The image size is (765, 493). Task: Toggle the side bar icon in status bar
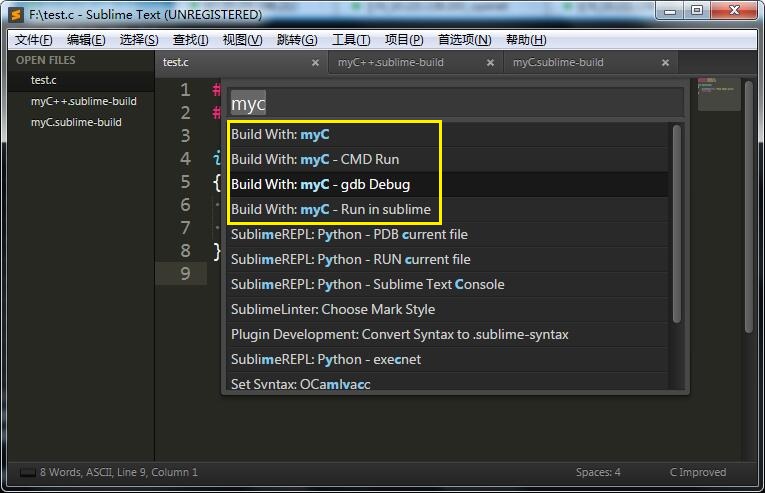(x=27, y=472)
